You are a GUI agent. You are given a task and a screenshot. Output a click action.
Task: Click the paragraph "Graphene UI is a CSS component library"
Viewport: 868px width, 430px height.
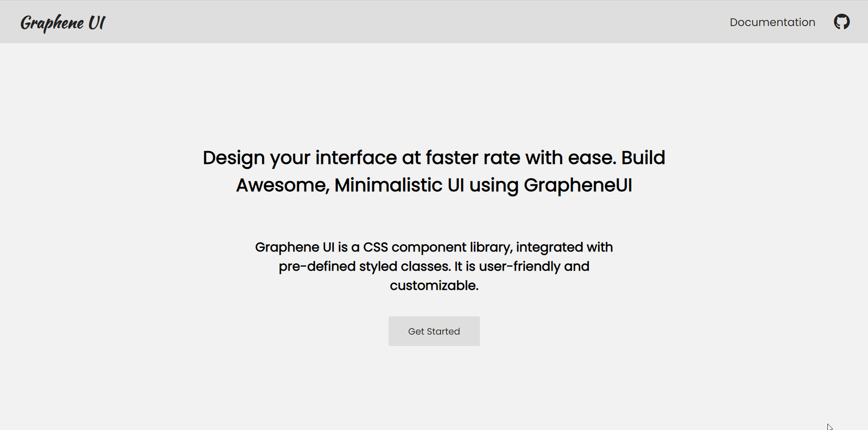(x=434, y=266)
